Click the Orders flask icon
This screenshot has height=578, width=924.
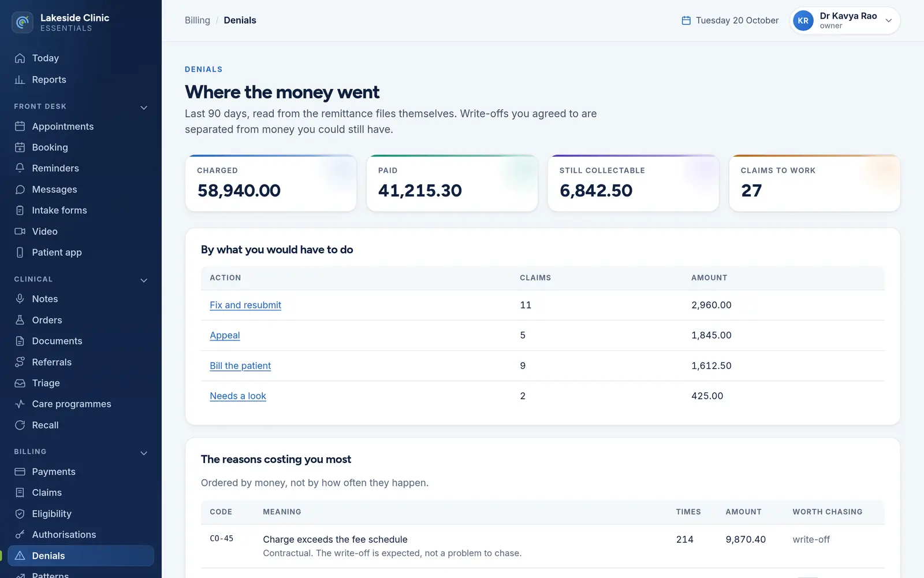click(20, 320)
